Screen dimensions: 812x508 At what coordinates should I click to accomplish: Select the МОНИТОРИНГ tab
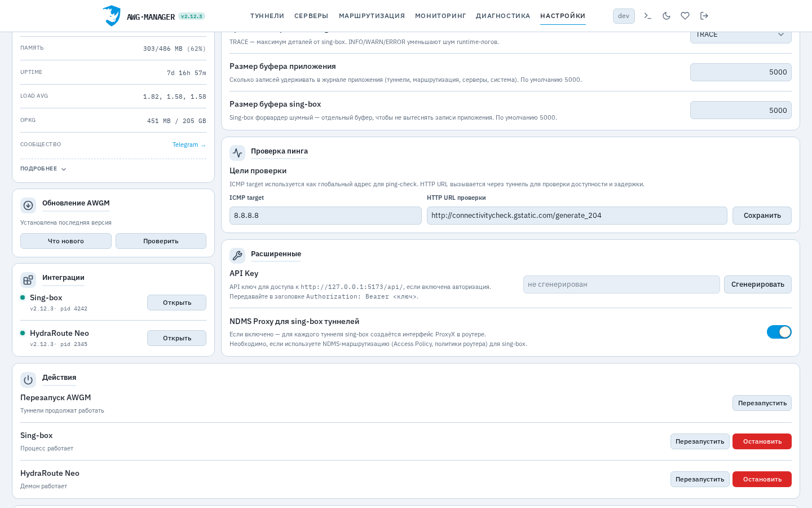[440, 16]
